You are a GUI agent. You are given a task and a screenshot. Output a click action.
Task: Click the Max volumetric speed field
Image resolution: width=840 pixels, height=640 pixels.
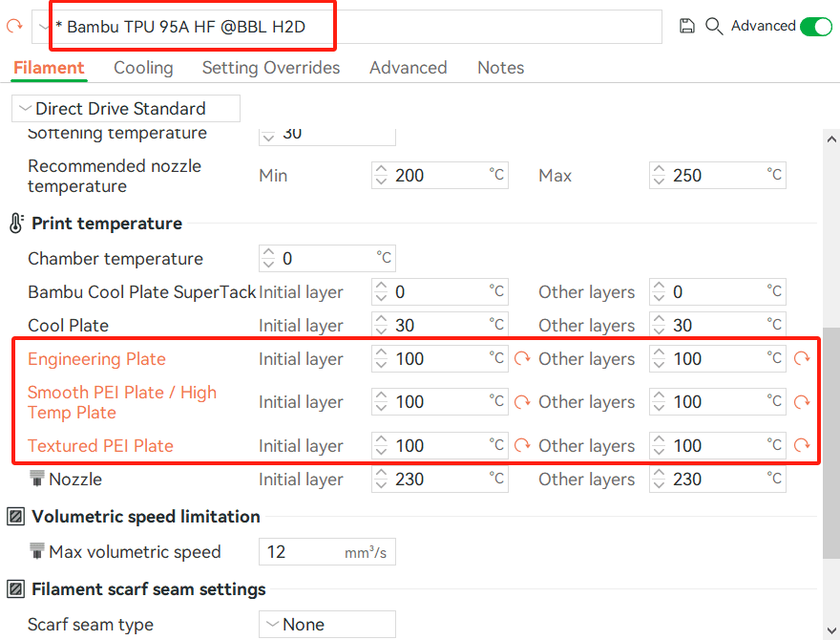pyautogui.click(x=327, y=551)
